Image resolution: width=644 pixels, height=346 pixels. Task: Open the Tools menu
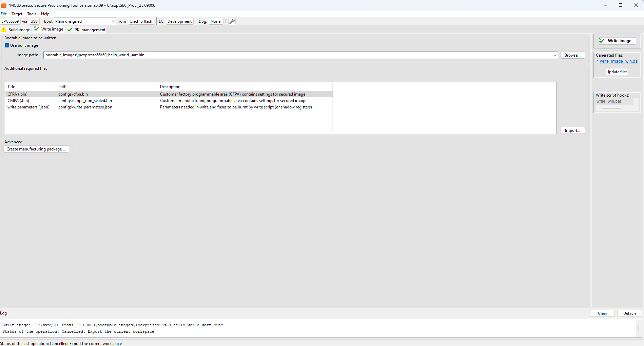tap(32, 14)
